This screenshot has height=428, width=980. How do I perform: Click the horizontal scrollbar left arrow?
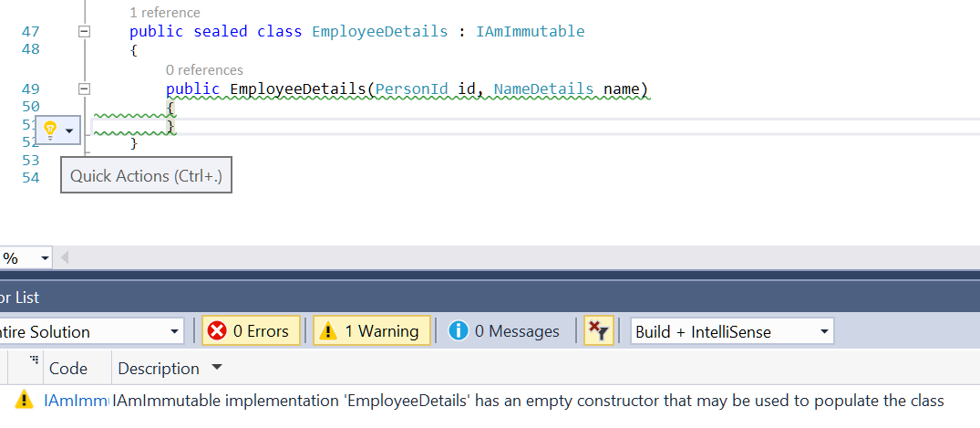click(x=65, y=258)
